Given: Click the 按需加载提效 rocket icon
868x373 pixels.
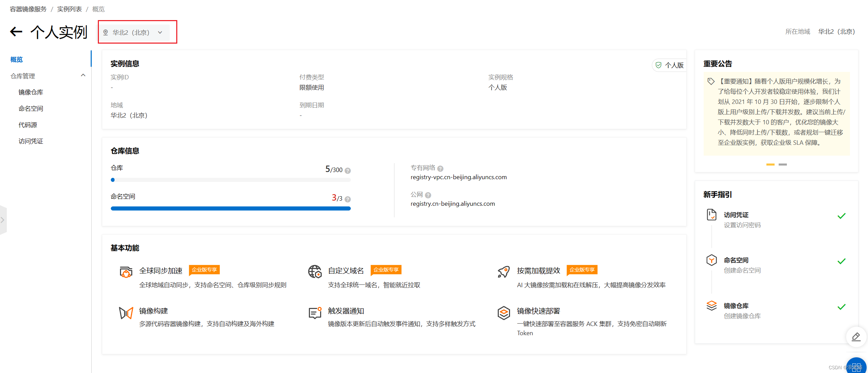Looking at the screenshot, I should [x=504, y=272].
